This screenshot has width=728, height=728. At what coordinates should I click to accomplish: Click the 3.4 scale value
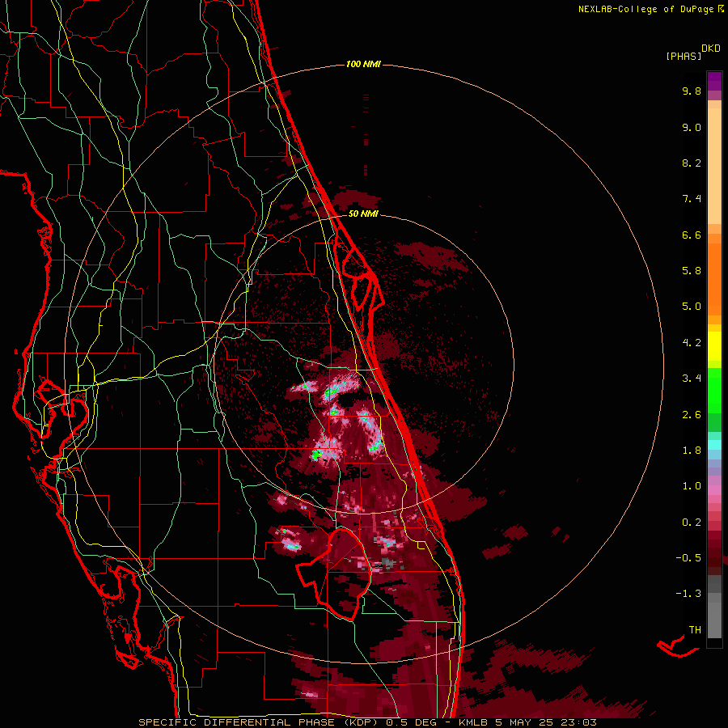pyautogui.click(x=692, y=379)
